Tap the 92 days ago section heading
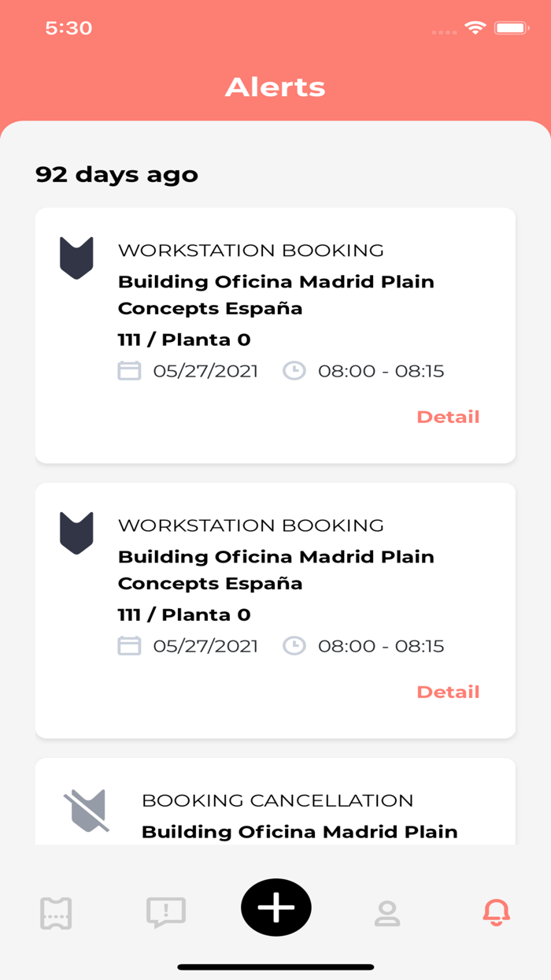Viewport: 551px width, 980px height. [x=116, y=174]
